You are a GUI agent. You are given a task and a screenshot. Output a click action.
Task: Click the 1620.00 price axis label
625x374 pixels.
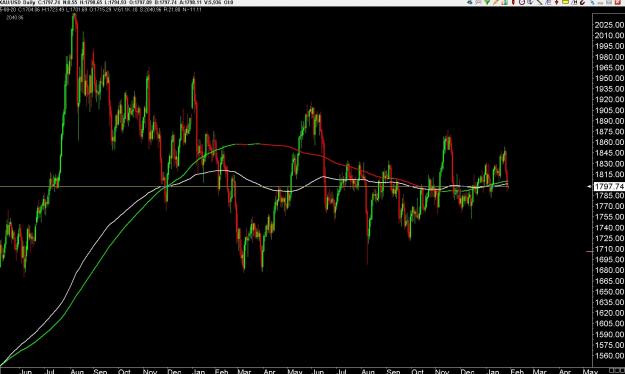[609, 313]
